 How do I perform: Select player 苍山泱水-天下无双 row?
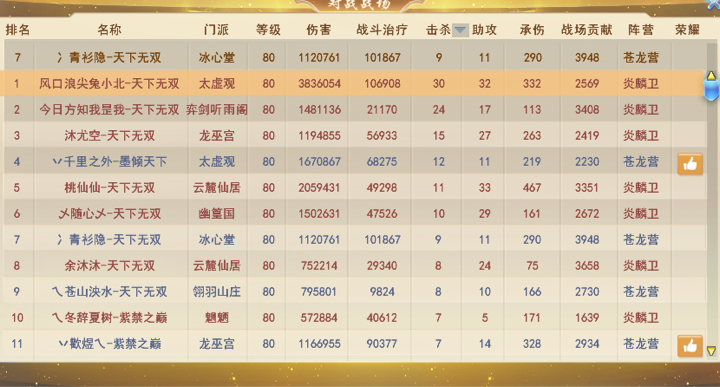pyautogui.click(x=354, y=292)
